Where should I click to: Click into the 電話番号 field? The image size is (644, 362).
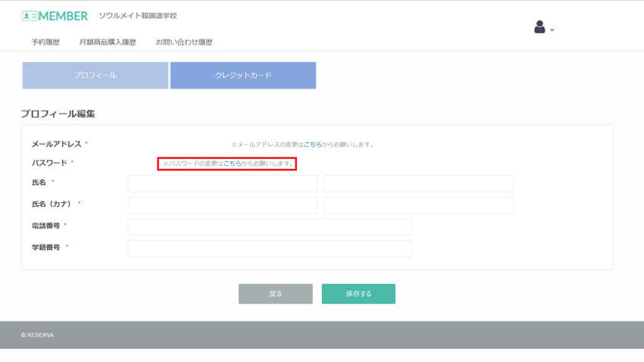(270, 226)
